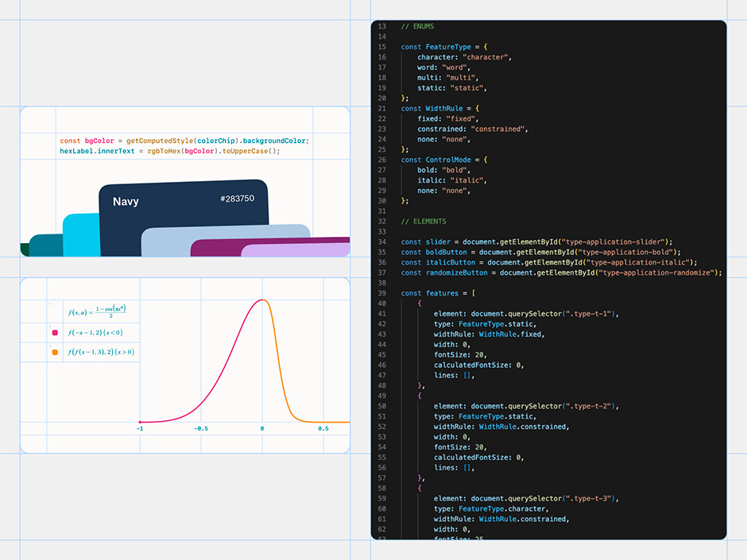Screen dimensions: 747x560
Task: Click the 'bold: "bold"' line
Action: (444, 170)
